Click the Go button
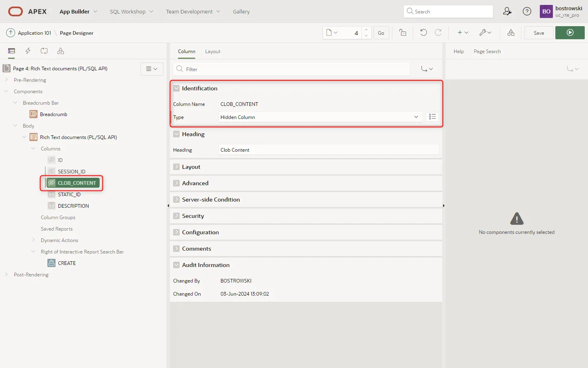 tap(381, 33)
